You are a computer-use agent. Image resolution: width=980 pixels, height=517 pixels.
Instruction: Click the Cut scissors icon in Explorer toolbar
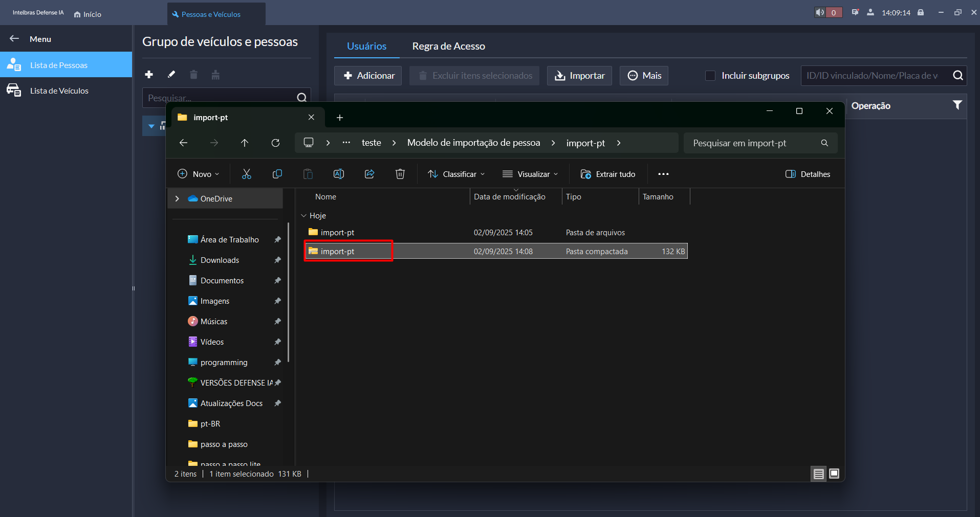click(247, 174)
